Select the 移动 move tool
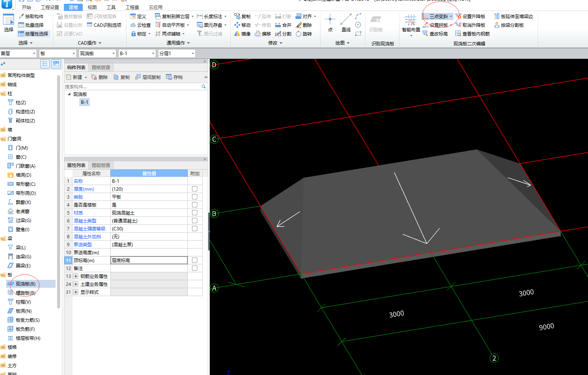 pos(242,25)
